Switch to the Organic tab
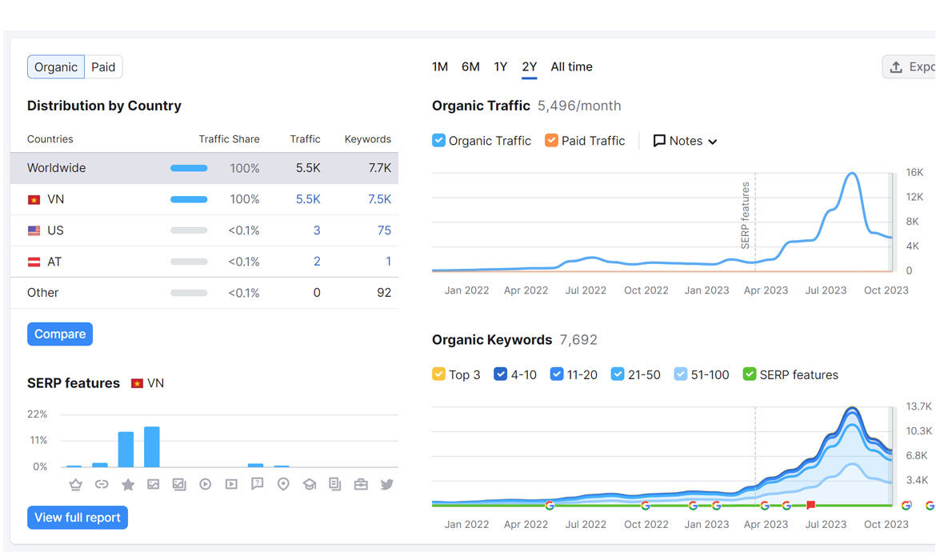This screenshot has width=936, height=560. coord(55,67)
